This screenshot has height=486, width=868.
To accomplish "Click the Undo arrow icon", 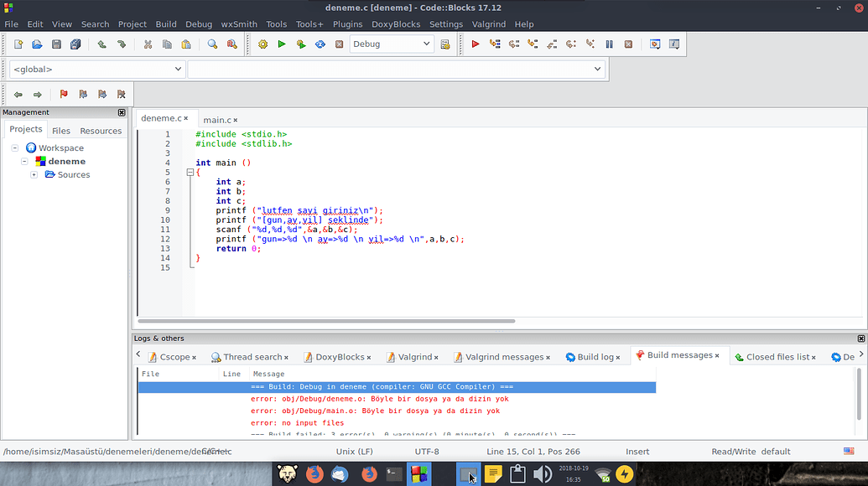I will coord(101,44).
